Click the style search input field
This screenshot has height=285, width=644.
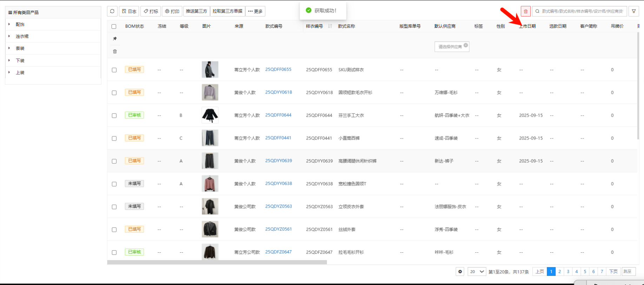click(x=582, y=11)
